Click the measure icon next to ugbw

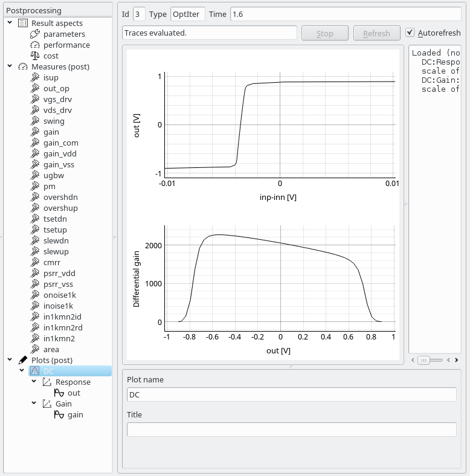[34, 176]
